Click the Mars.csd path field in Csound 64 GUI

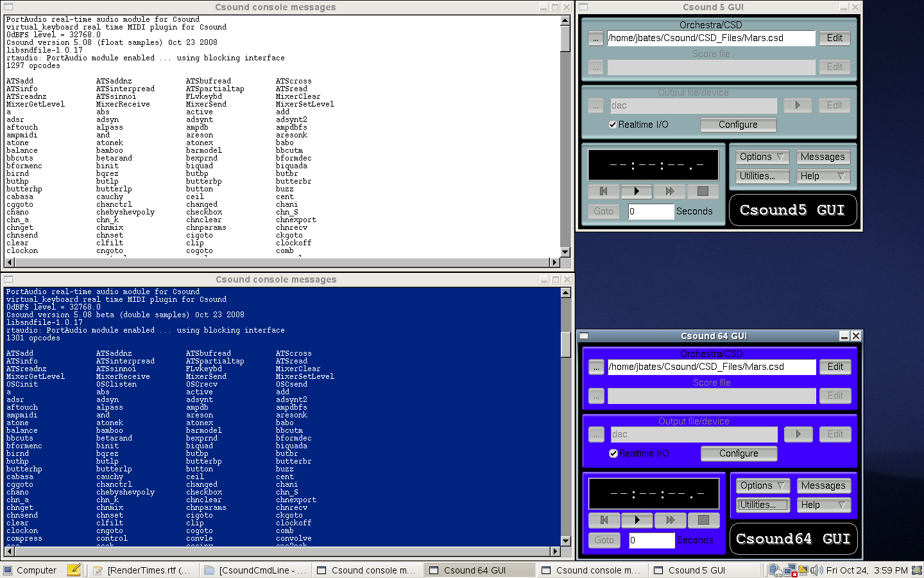712,367
